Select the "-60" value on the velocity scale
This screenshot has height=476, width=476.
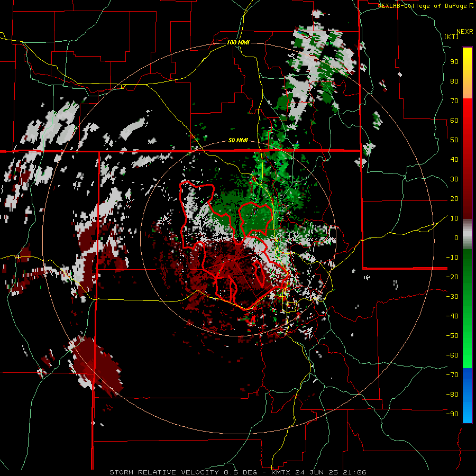[452, 355]
